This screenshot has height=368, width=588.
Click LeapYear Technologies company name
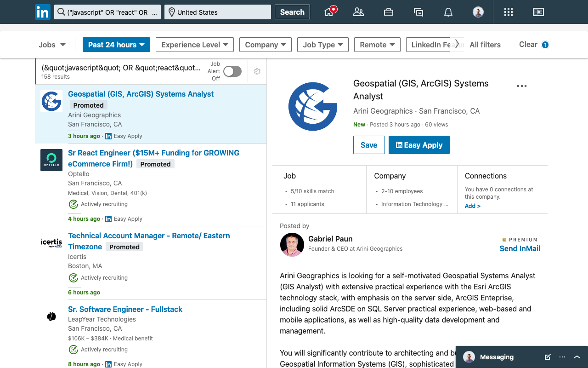(102, 319)
